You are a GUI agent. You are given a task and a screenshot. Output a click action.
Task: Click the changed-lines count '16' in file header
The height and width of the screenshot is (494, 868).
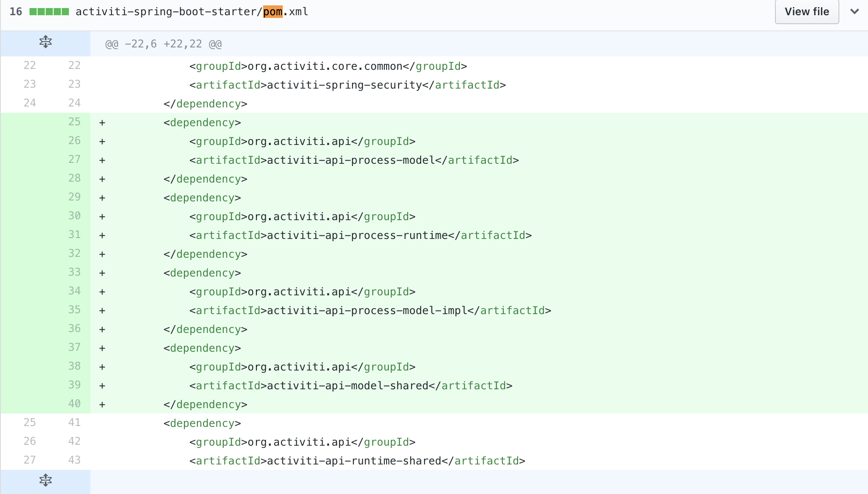[x=16, y=12]
